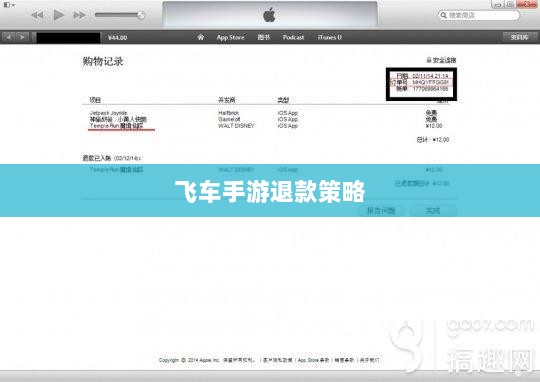The height and width of the screenshot is (382, 540).
Task: Click the Halfbrick developer name
Action: pos(229,113)
